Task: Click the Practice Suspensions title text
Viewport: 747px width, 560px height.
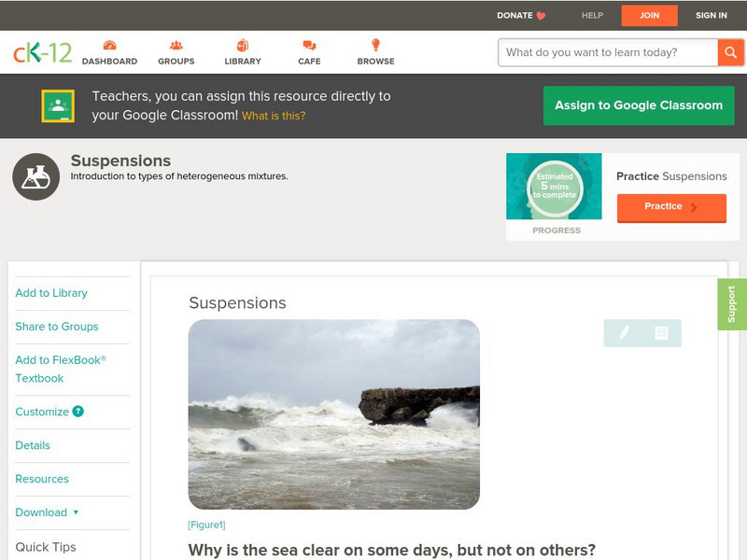Action: [671, 176]
